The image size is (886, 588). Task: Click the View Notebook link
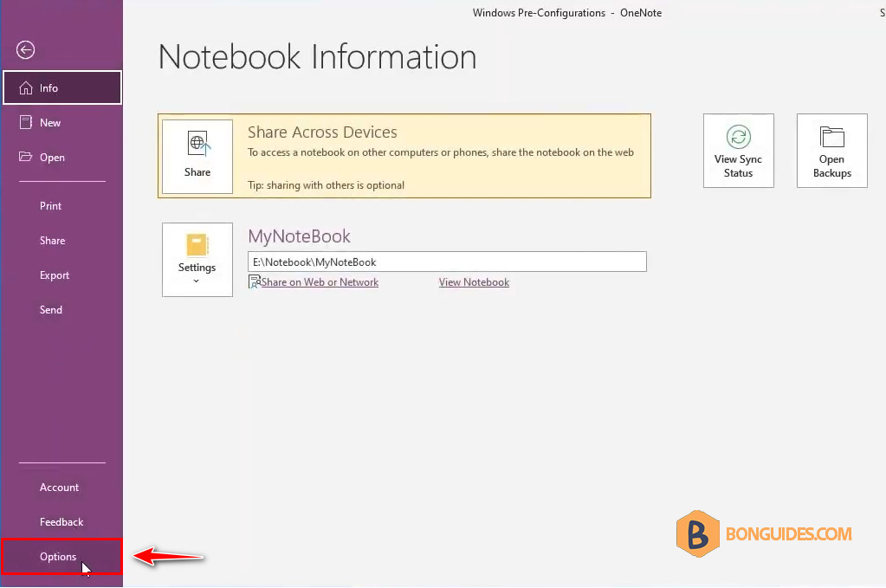474,281
